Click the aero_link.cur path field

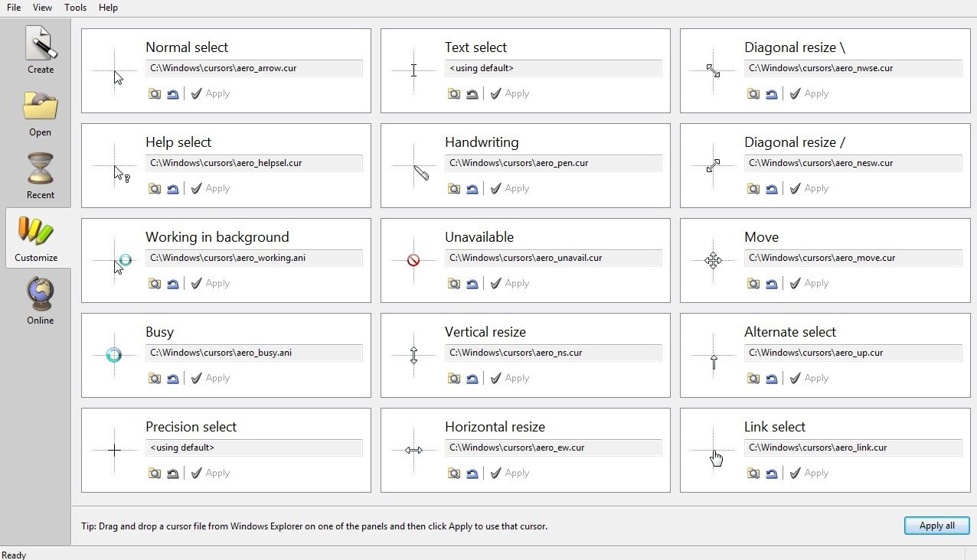pyautogui.click(x=853, y=448)
